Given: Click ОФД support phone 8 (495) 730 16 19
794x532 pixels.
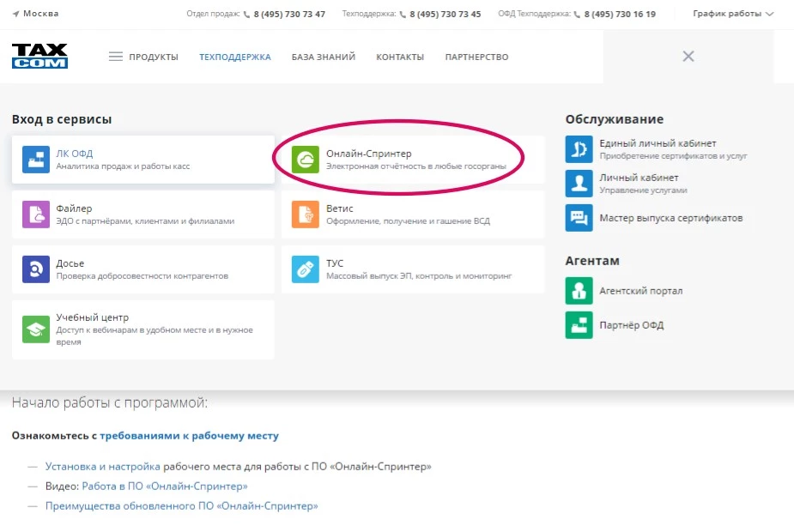Looking at the screenshot, I should point(620,15).
